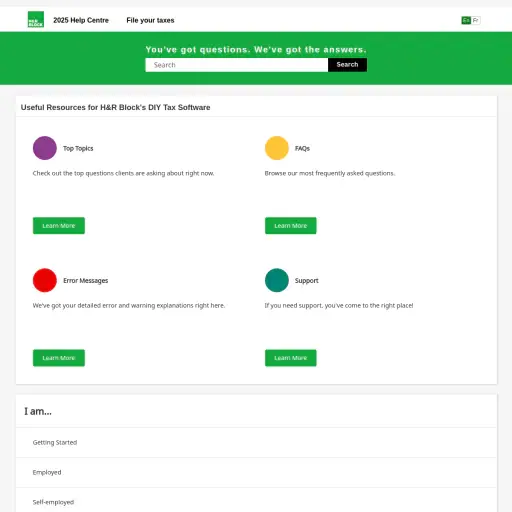Open the 2025 Help Centre link
The width and height of the screenshot is (512, 512).
tap(81, 20)
